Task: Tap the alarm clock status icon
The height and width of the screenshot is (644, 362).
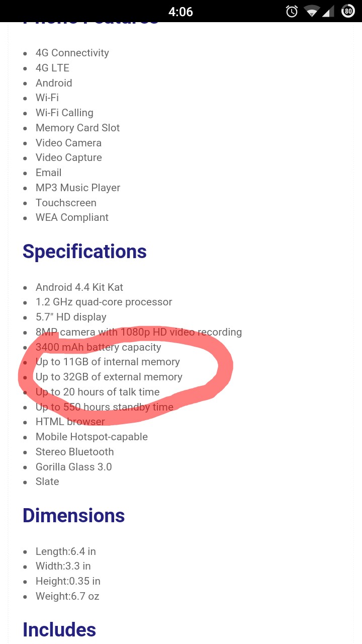Action: tap(292, 11)
